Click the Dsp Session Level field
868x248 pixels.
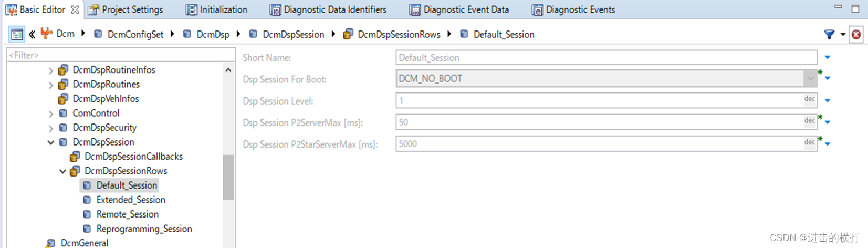tap(606, 100)
